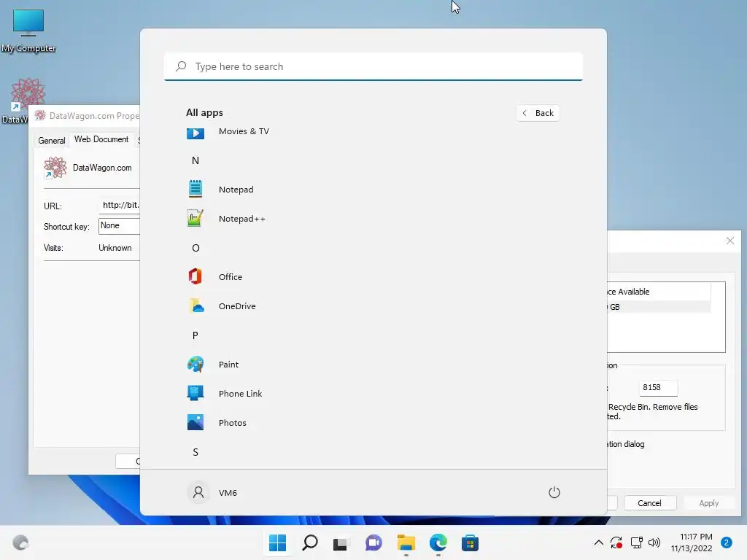Viewport: 747px width, 560px height.
Task: Launch Chat icon on the taskbar
Action: pyautogui.click(x=373, y=542)
